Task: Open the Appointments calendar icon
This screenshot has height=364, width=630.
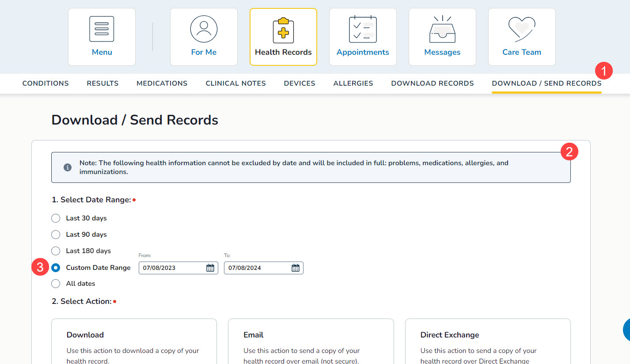Action: click(363, 29)
